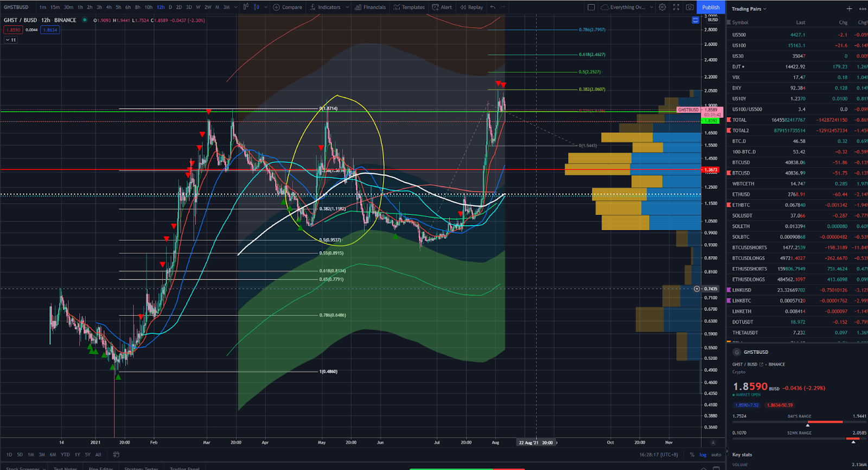Click the blue scale toggle icon above price axis
The height and width of the screenshot is (470, 868).
tap(695, 20)
